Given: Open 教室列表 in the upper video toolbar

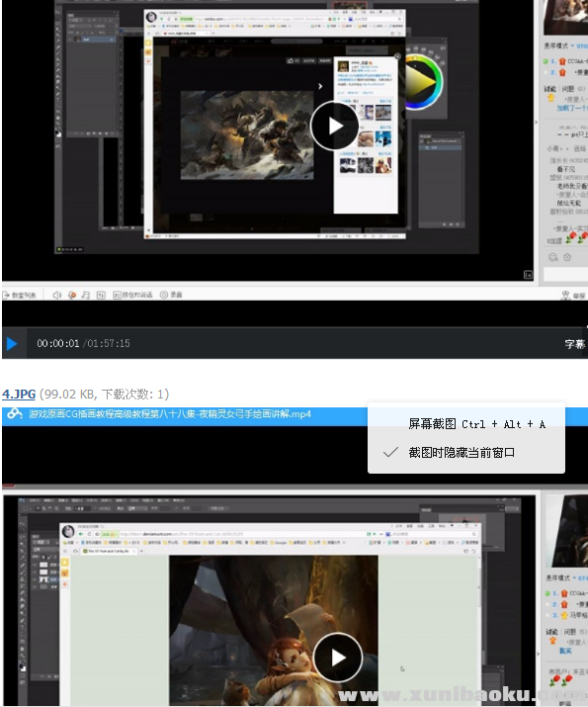Looking at the screenshot, I should click(x=20, y=296).
